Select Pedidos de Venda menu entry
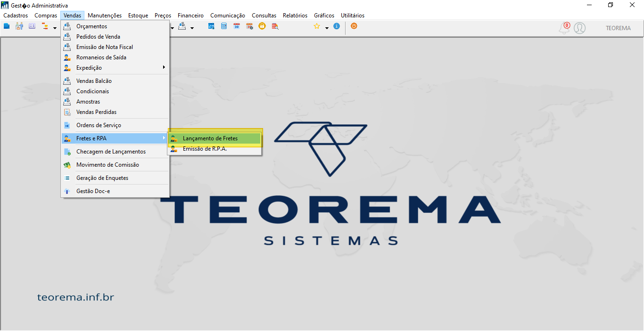Screen dimensions: 644x331 [115, 37]
